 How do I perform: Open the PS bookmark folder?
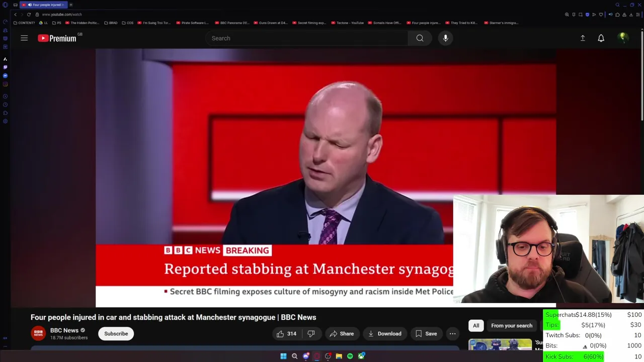click(56, 23)
